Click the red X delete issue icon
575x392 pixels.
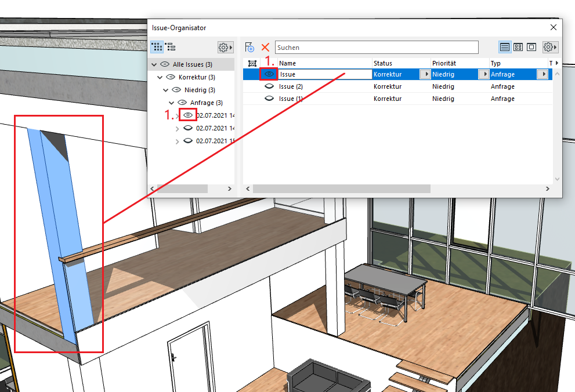[x=265, y=47]
